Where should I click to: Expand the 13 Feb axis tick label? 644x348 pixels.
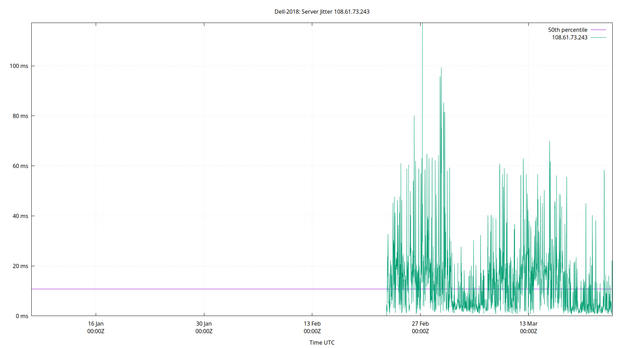point(313,327)
